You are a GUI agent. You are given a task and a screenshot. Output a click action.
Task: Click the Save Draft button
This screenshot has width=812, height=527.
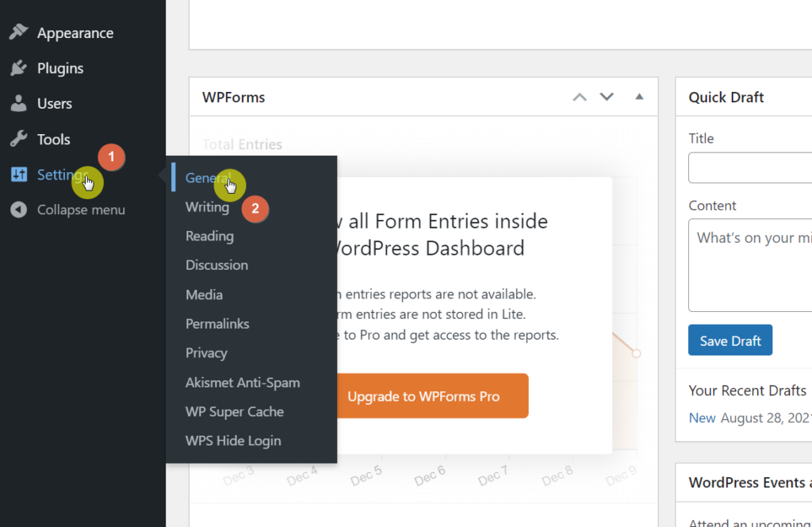(x=730, y=340)
